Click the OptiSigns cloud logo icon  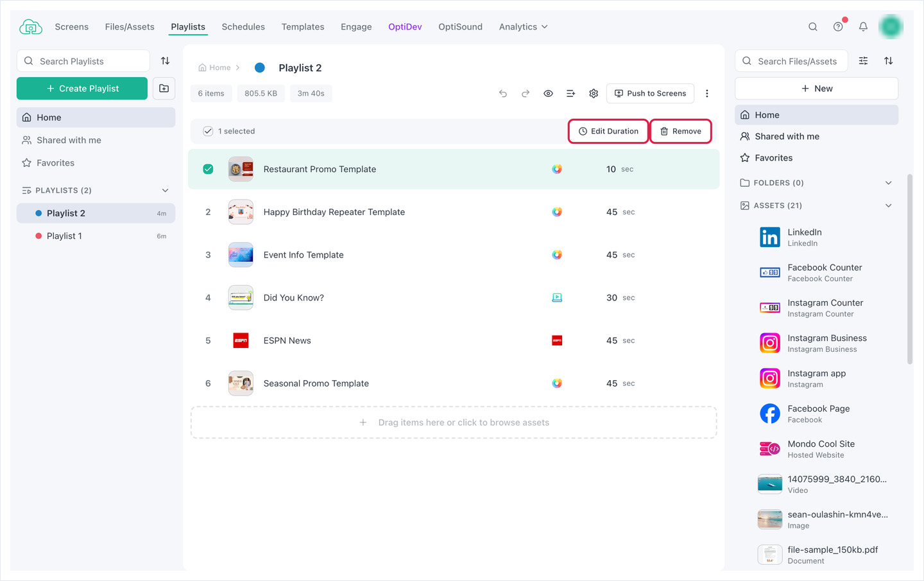(x=31, y=27)
